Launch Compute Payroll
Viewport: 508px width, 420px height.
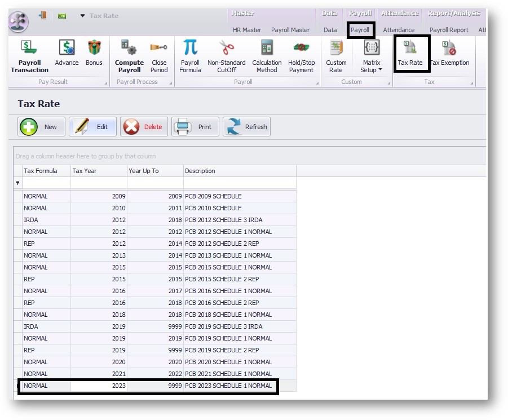129,56
